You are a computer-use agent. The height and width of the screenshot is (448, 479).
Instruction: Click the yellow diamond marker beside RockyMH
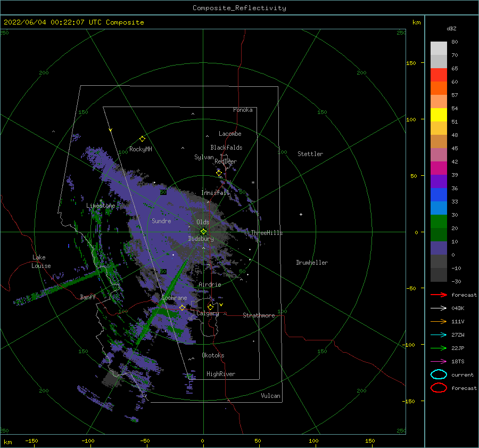(142, 139)
